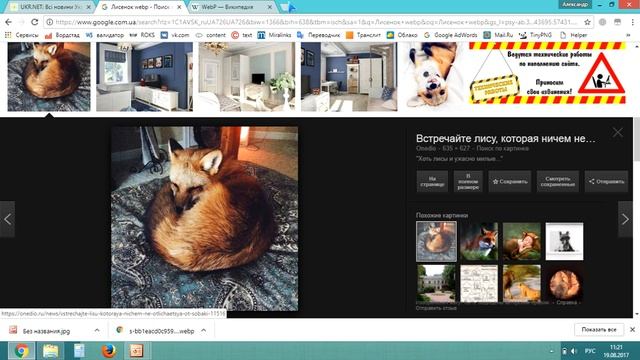This screenshot has height=360, width=640.
Task: Select fox thumbnail in results row
Action: coord(49,76)
